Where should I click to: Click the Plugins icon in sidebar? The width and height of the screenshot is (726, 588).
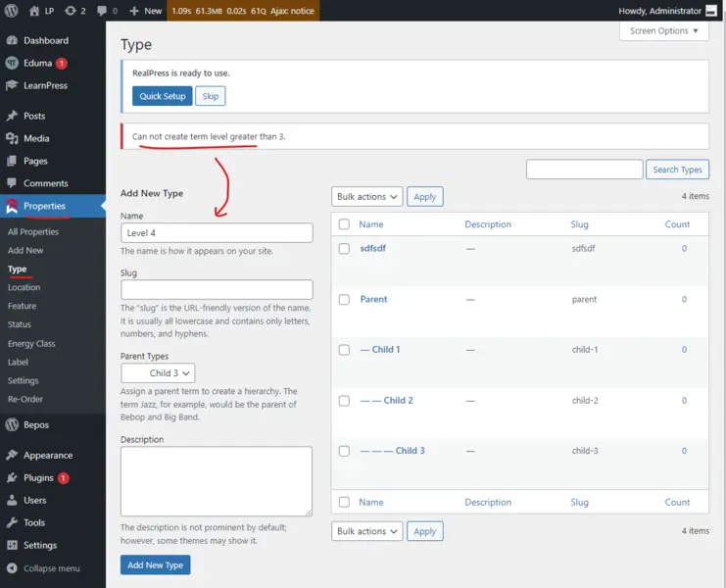click(x=12, y=478)
